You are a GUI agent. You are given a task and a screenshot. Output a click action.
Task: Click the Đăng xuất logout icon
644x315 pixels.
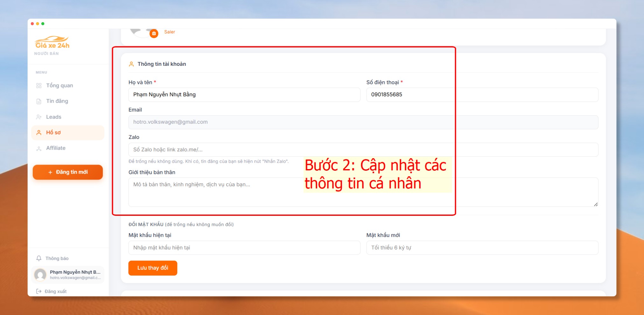tap(39, 291)
